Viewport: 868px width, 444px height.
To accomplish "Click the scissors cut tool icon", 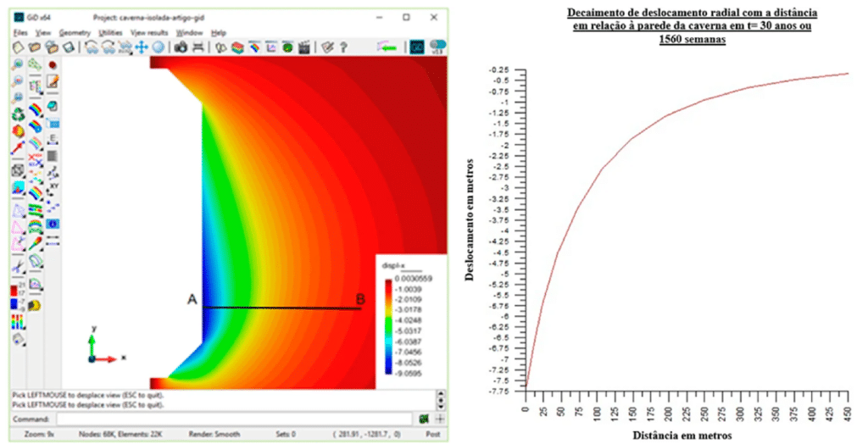I will pyautogui.click(x=19, y=268).
